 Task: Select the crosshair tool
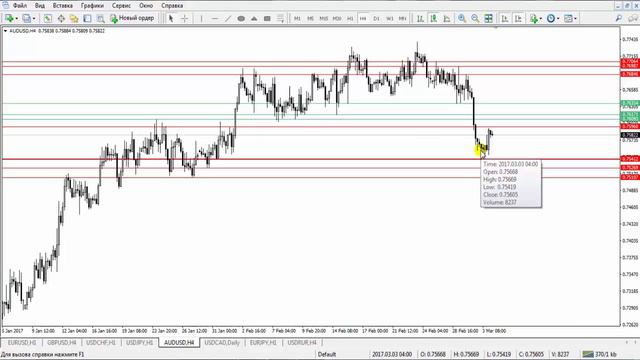(184, 18)
